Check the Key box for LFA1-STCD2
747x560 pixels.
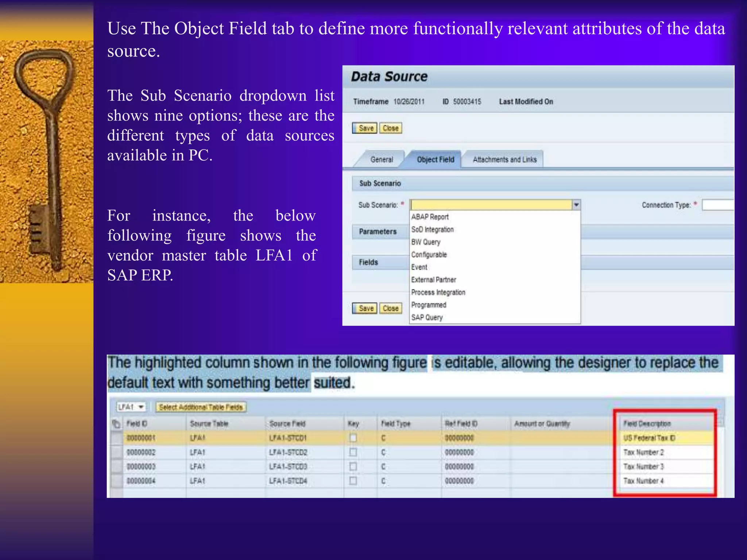coord(353,452)
